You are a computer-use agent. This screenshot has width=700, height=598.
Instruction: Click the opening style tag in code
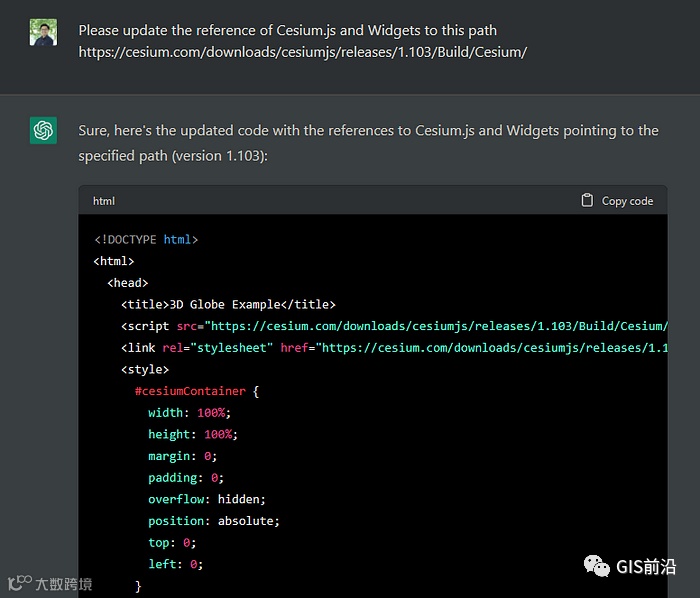145,369
